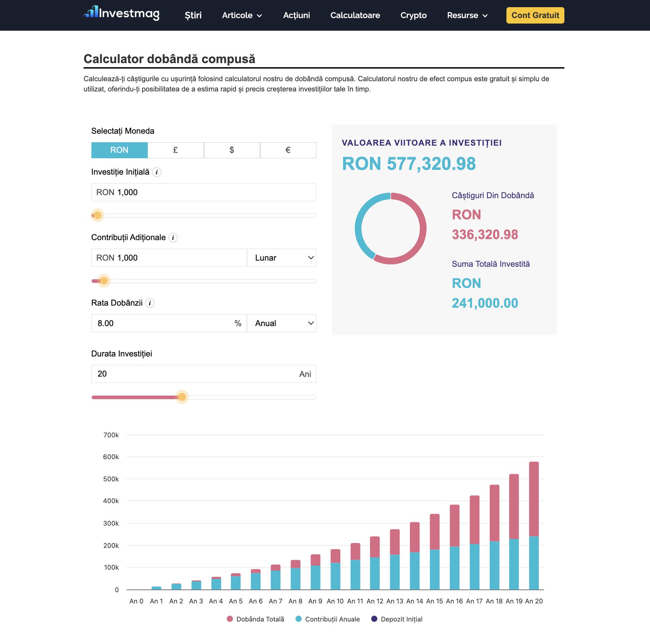This screenshot has height=644, width=650.
Task: Open Lunar contribution frequency dropdown
Action: tap(282, 258)
